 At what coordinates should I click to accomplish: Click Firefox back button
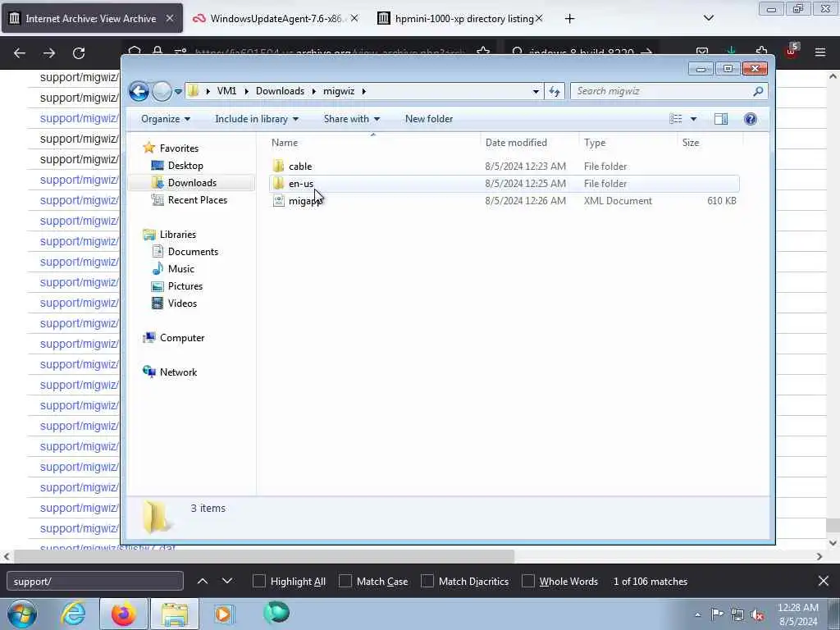[x=20, y=53]
